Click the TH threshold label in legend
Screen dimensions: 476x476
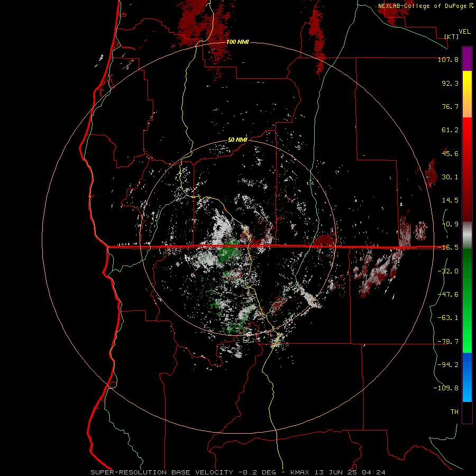click(454, 412)
